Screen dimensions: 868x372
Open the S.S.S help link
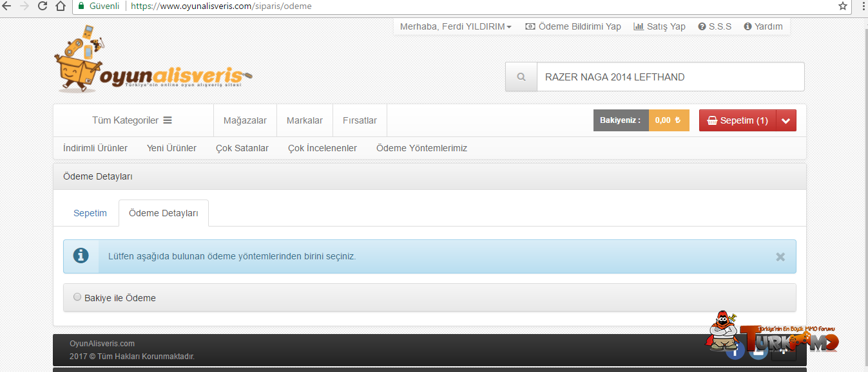[x=715, y=26]
